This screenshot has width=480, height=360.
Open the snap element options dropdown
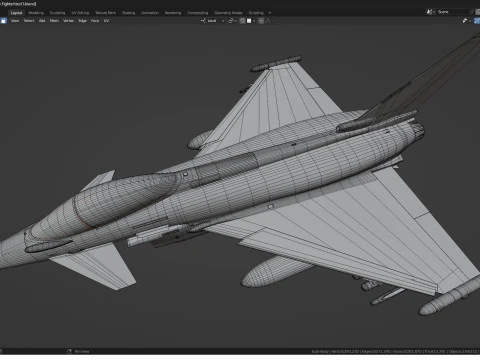tap(251, 21)
